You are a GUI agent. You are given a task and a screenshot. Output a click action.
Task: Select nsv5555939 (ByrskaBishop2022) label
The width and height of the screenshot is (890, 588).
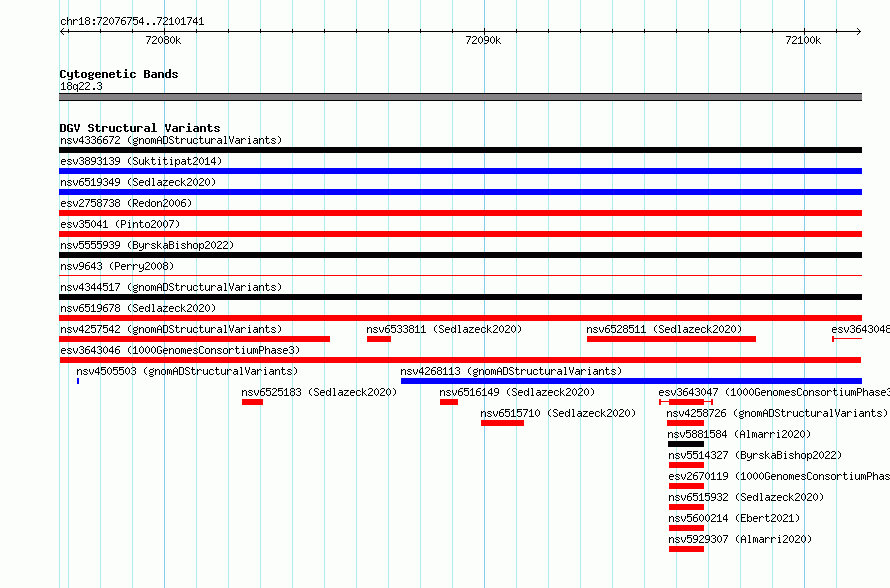pos(147,245)
